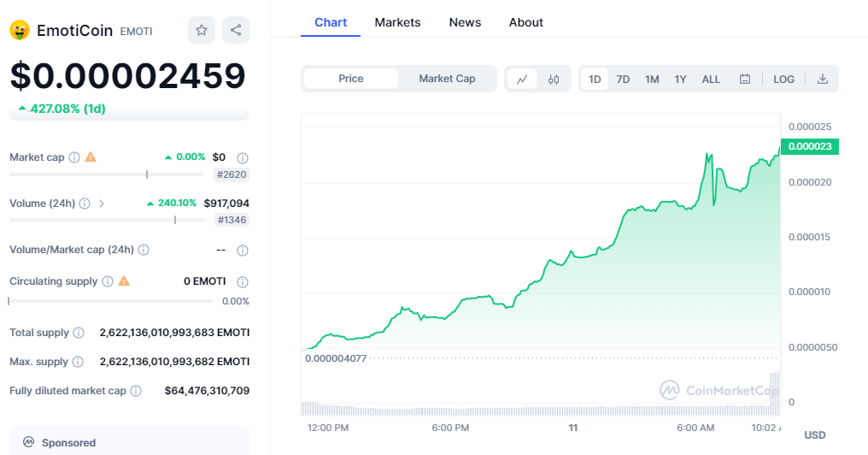Click the #2620 market cap rank badge
This screenshot has height=455, width=868.
pos(232,174)
